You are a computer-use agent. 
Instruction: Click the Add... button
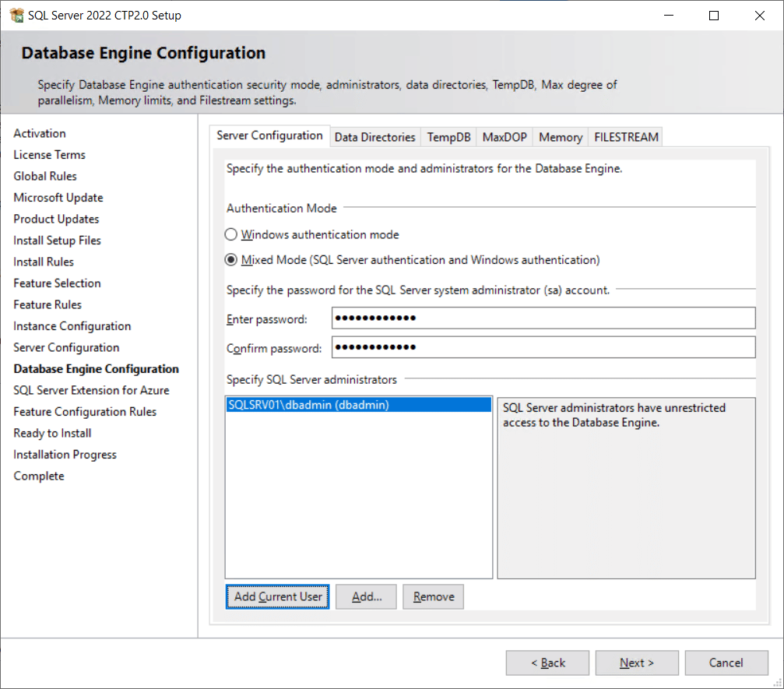pos(366,597)
